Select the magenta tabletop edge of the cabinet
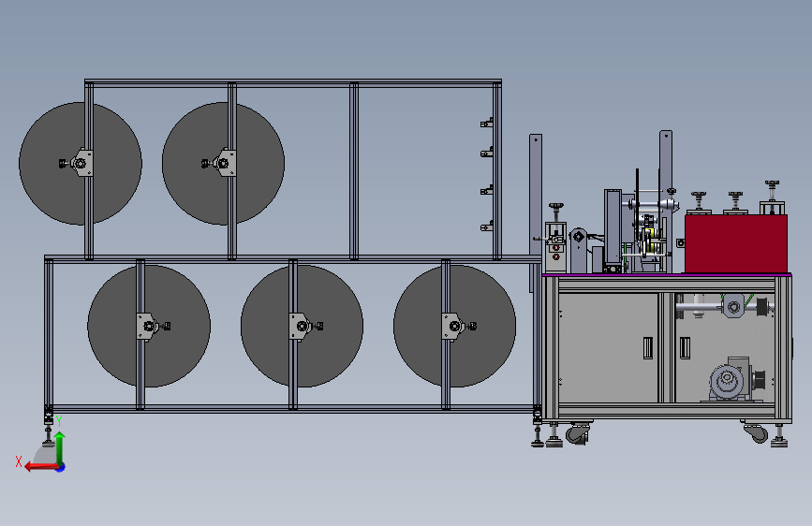The image size is (812, 526). coord(667,275)
